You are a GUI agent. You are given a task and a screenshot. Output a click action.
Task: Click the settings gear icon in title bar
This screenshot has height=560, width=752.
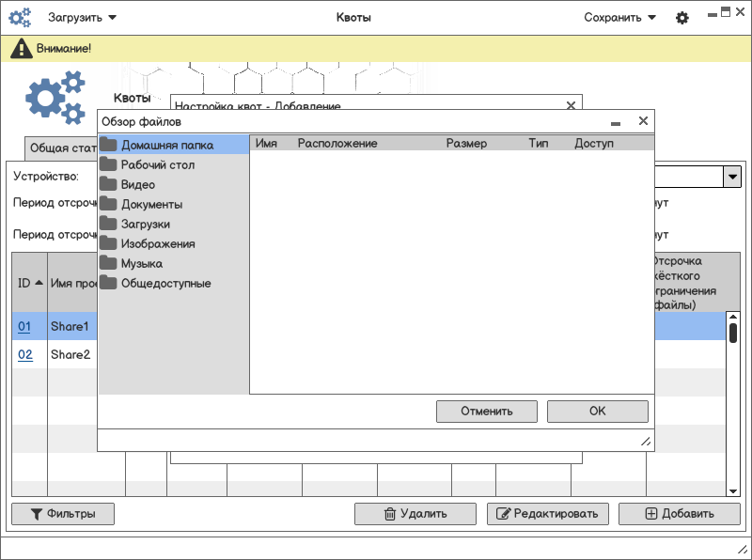point(682,18)
